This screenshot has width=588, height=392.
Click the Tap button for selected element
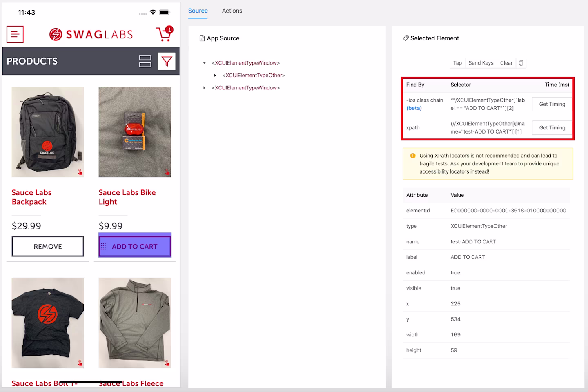[x=457, y=63]
